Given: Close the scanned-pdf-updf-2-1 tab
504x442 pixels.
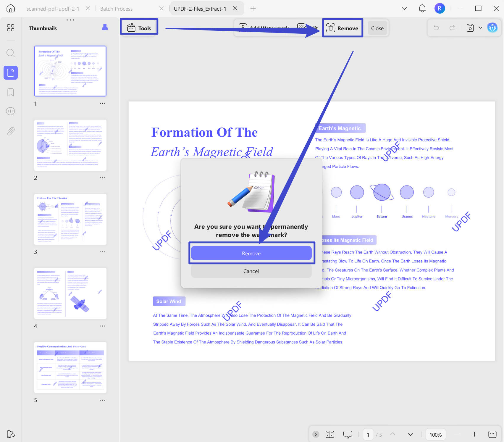Looking at the screenshot, I should point(88,8).
